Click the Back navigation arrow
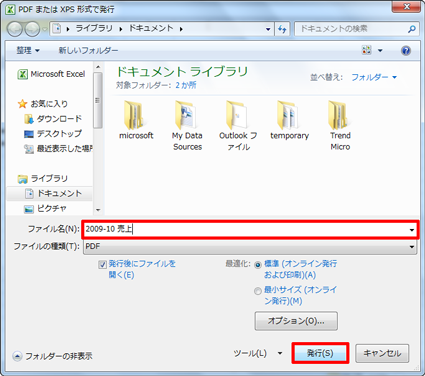This screenshot has width=425, height=376. click(x=15, y=29)
